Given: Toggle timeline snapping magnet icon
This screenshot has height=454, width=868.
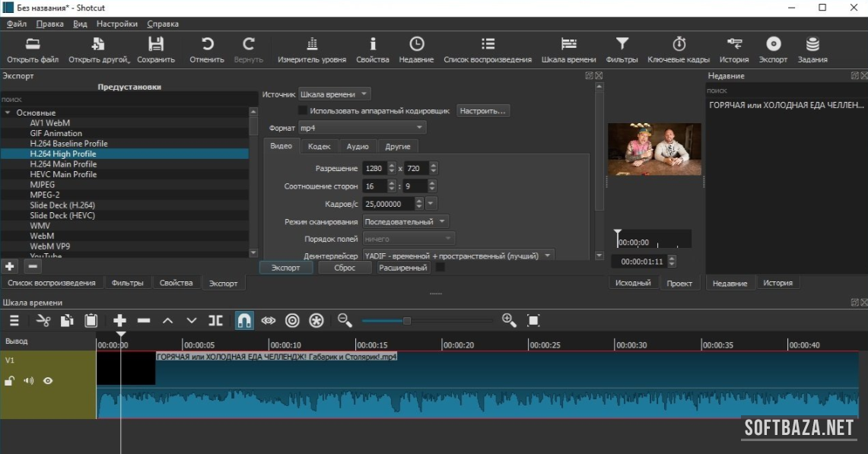Looking at the screenshot, I should (x=244, y=321).
